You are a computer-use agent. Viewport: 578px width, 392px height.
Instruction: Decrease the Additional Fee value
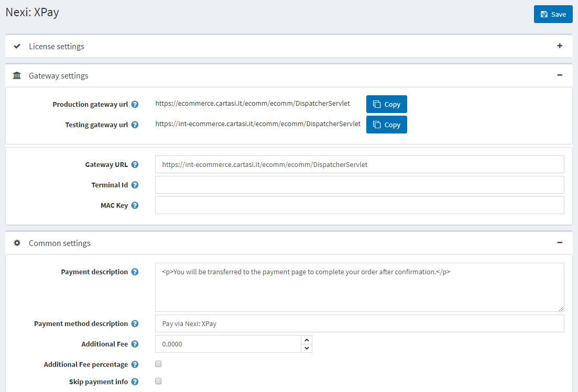(307, 348)
